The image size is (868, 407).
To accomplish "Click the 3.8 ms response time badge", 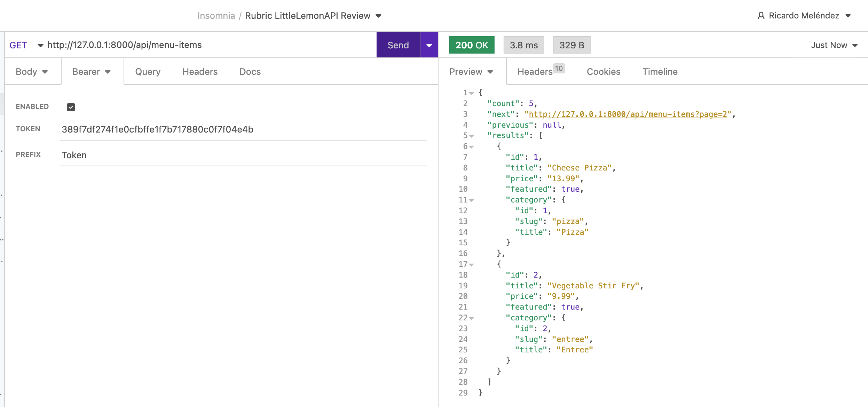I will [x=523, y=45].
